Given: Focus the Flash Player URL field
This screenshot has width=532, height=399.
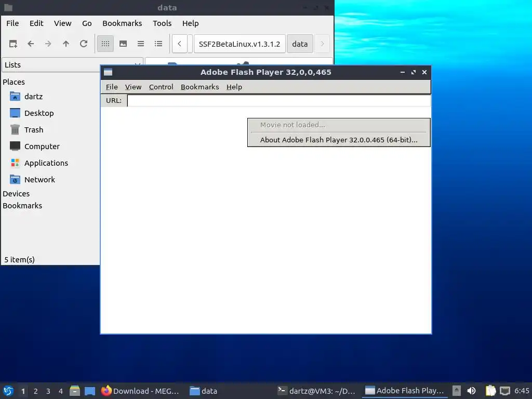Looking at the screenshot, I should (279, 100).
